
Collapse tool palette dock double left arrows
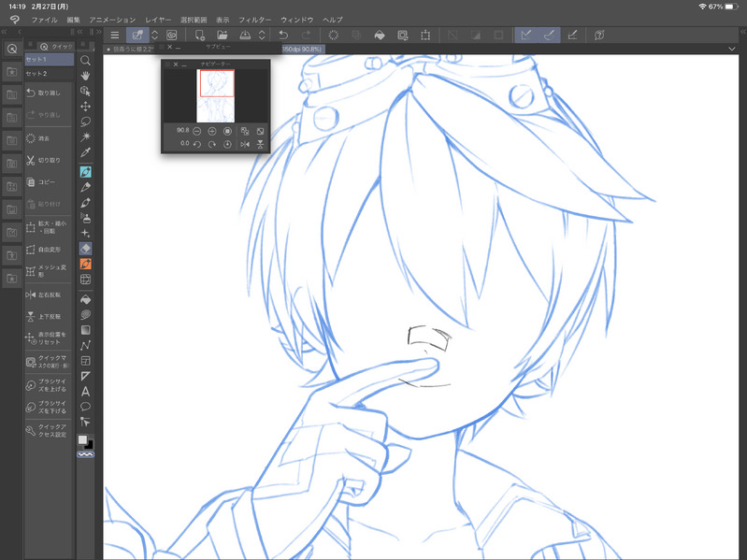[80, 32]
